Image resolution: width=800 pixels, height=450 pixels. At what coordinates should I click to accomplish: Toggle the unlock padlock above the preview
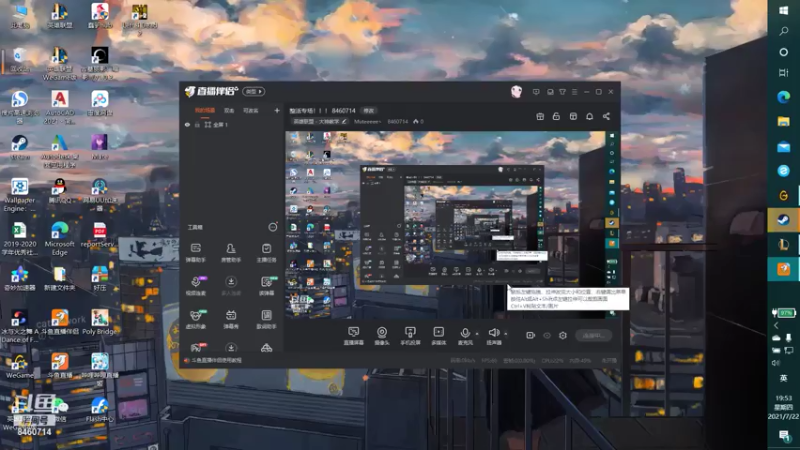coord(556,116)
